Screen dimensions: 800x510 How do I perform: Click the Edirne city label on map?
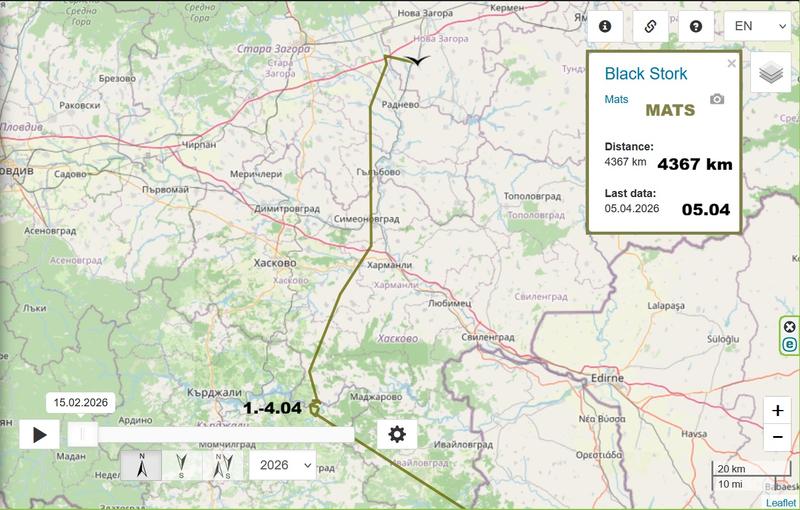pos(607,378)
